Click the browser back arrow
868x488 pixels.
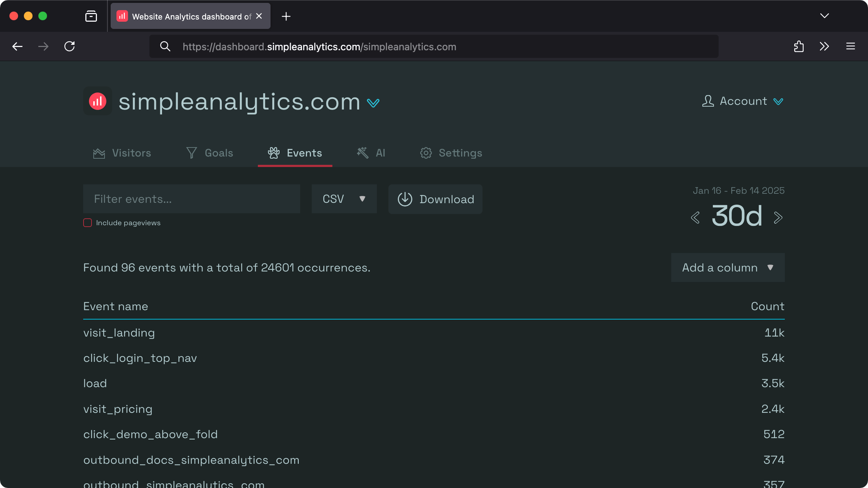(x=17, y=46)
